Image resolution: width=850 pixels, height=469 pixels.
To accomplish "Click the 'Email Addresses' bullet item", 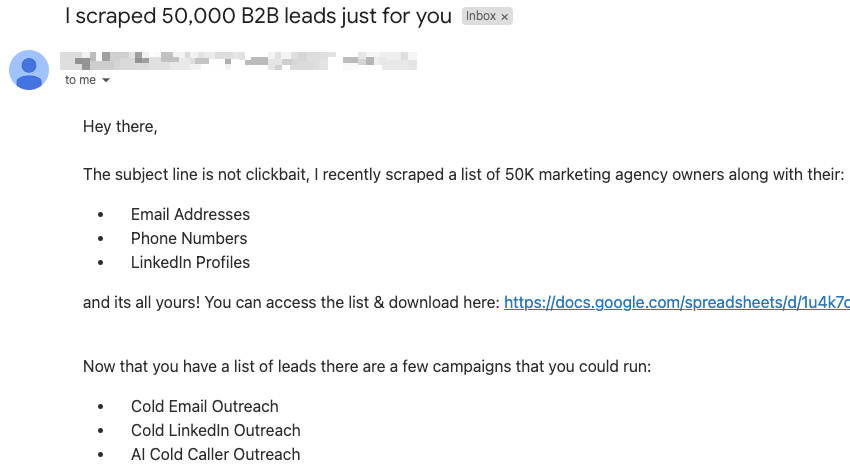I will pos(190,215).
